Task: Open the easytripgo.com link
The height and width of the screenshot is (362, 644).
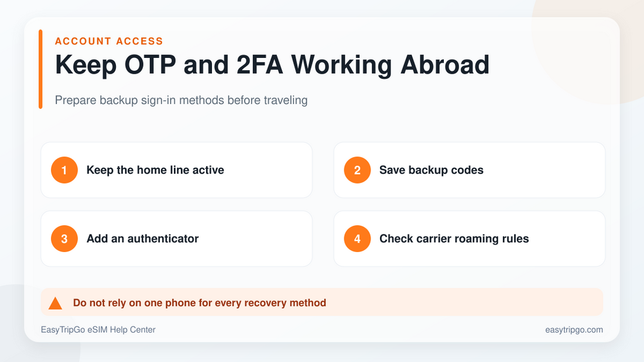Action: pyautogui.click(x=574, y=330)
